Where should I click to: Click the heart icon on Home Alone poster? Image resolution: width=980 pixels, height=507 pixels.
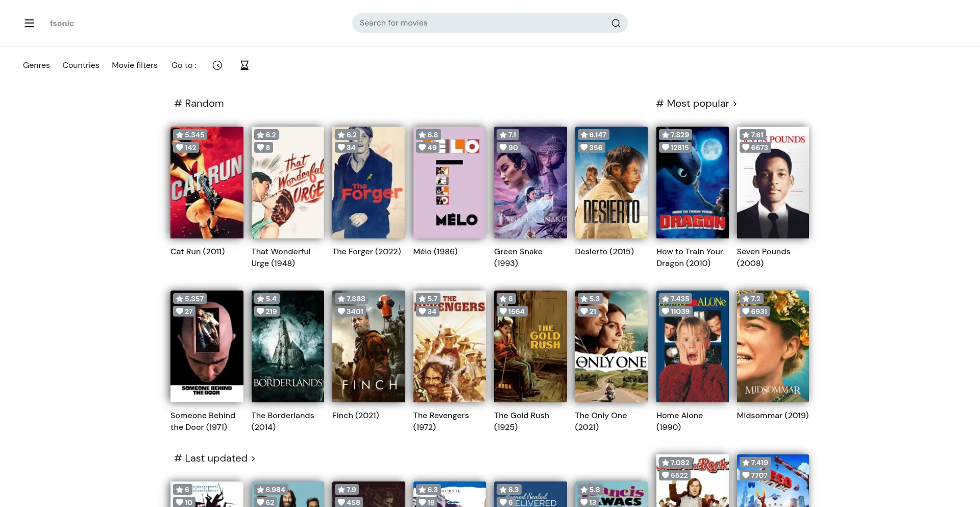pos(665,311)
